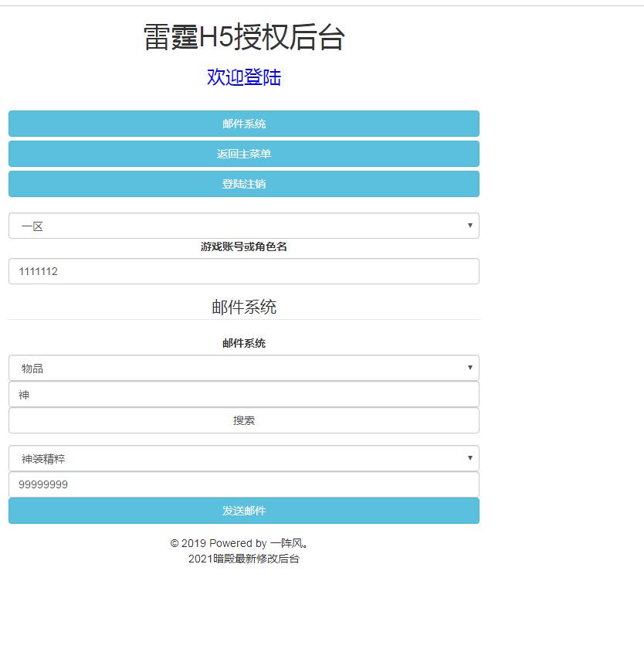Click the 游戏账号或角色名 label
This screenshot has height=649, width=644.
click(243, 247)
